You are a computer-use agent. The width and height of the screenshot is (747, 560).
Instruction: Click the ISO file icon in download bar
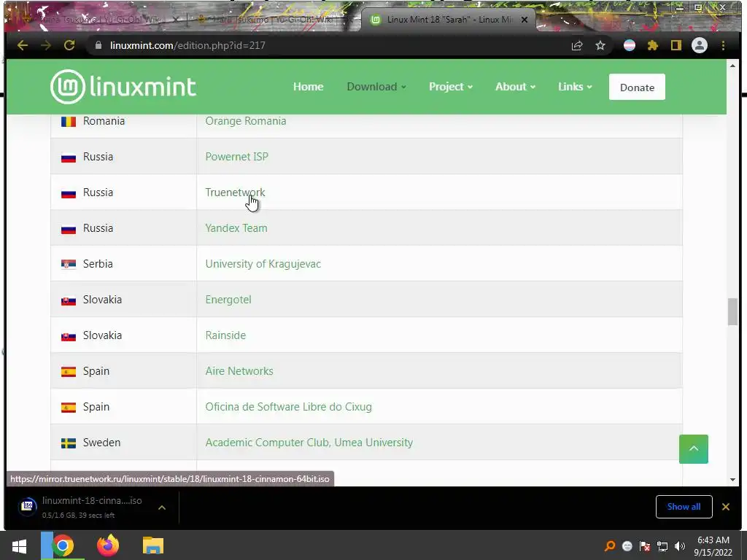tap(28, 506)
